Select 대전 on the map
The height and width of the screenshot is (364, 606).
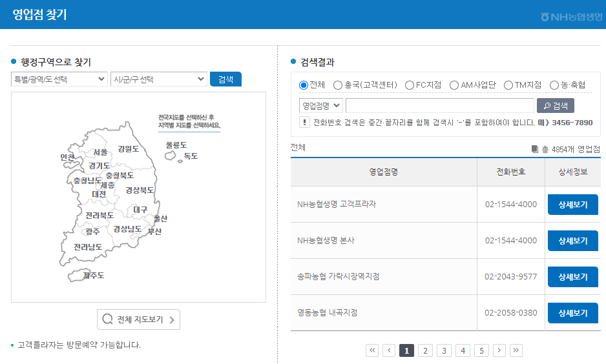(99, 194)
